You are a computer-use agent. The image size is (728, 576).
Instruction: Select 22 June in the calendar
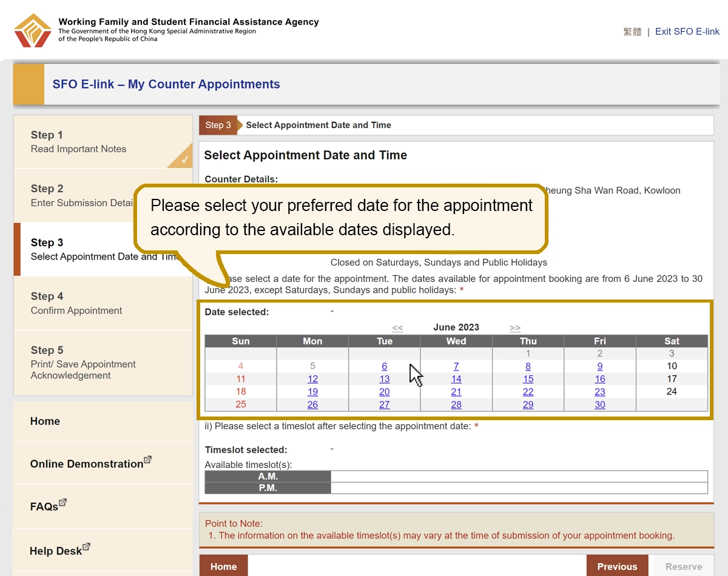[x=528, y=392]
